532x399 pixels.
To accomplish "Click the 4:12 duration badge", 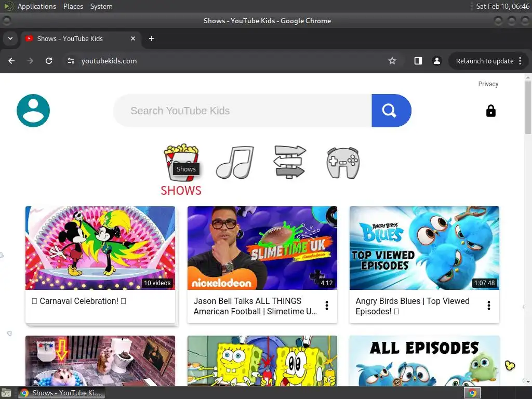I will [327, 283].
